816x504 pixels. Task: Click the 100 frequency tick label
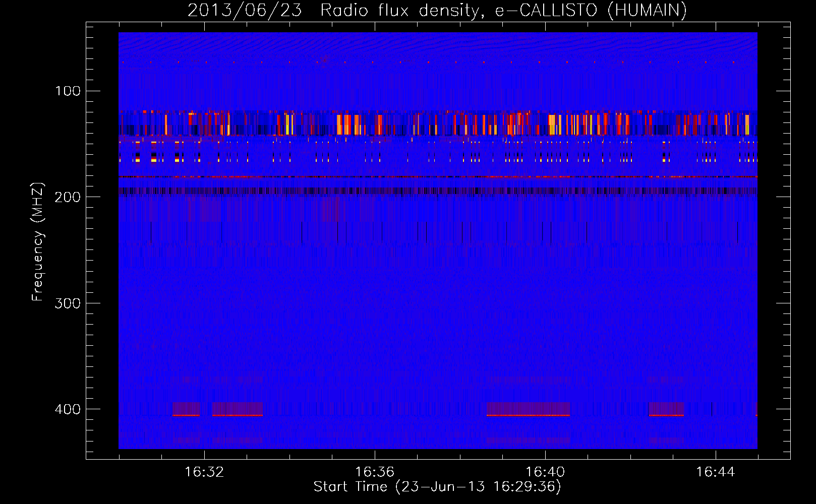click(68, 91)
